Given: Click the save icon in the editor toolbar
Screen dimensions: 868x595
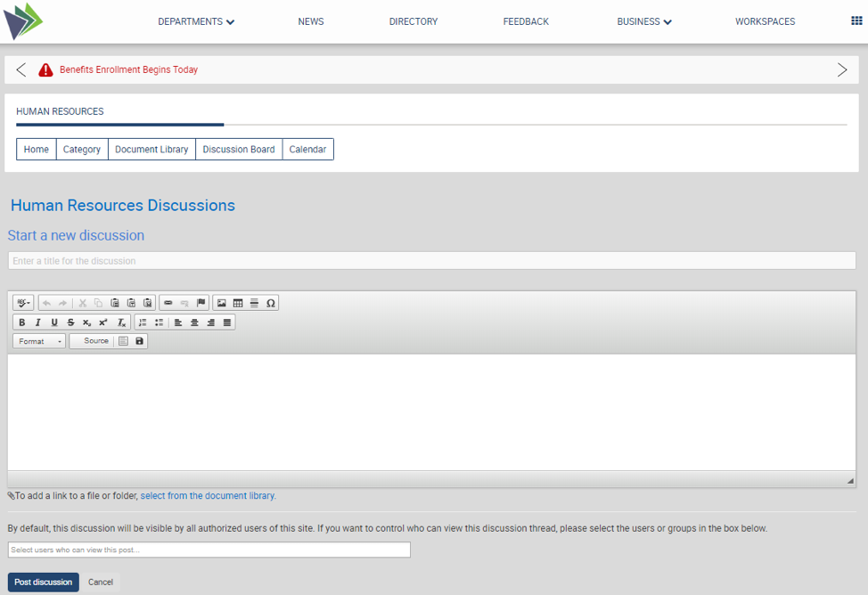Looking at the screenshot, I should coord(140,341).
